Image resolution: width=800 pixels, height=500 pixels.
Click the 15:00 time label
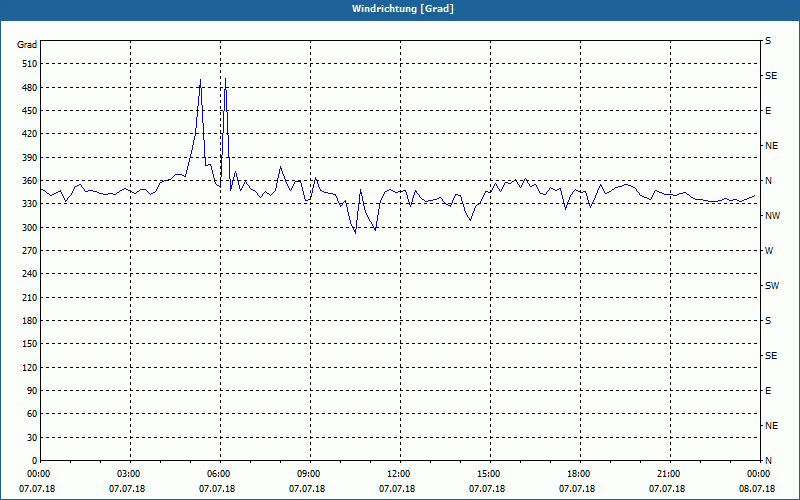tap(490, 474)
